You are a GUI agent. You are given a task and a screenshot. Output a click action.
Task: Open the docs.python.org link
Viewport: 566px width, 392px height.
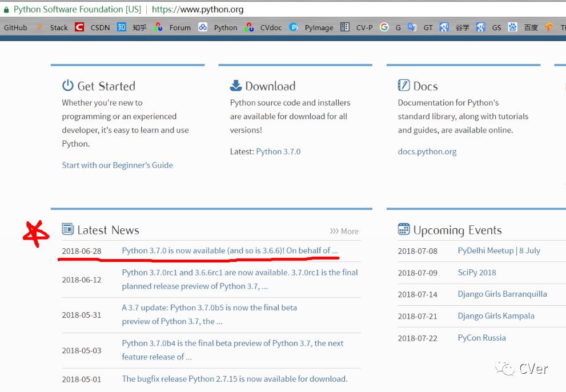[427, 151]
